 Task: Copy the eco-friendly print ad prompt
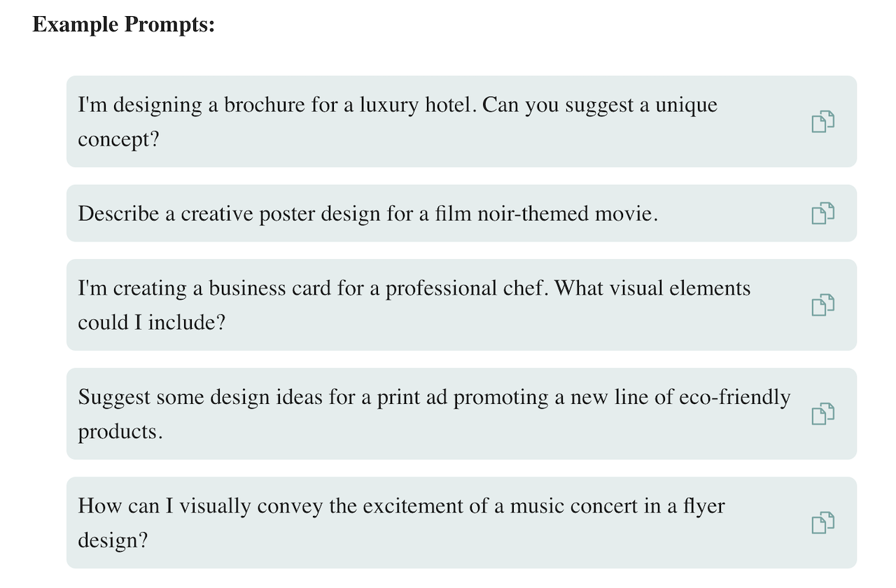point(823,414)
